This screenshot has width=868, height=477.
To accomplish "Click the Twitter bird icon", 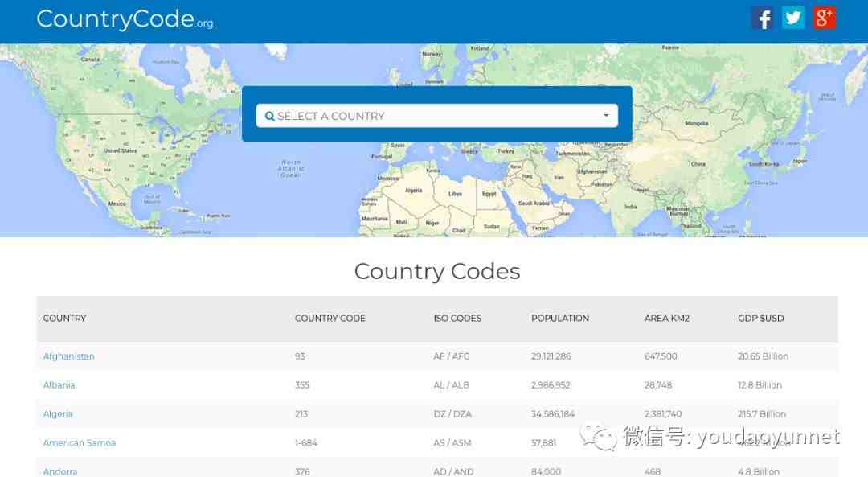I will tap(793, 19).
